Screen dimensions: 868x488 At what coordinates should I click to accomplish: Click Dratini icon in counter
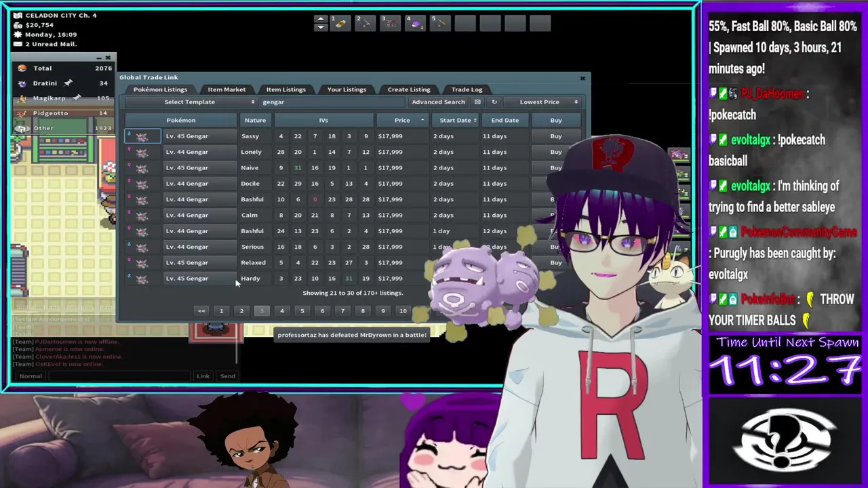coord(22,83)
